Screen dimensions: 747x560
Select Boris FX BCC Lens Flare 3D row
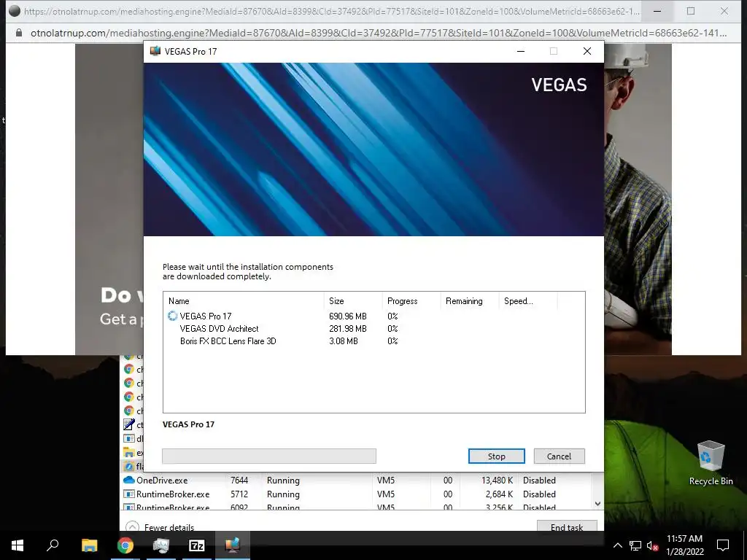click(x=374, y=341)
